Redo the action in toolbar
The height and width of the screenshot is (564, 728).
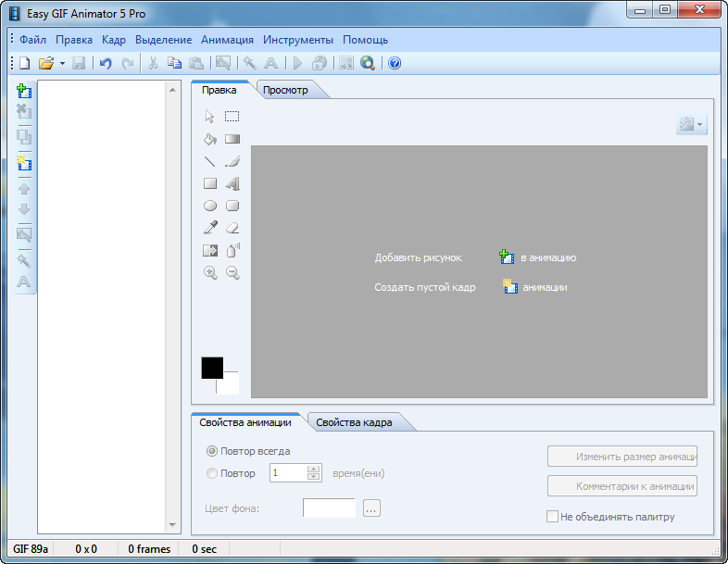[127, 63]
